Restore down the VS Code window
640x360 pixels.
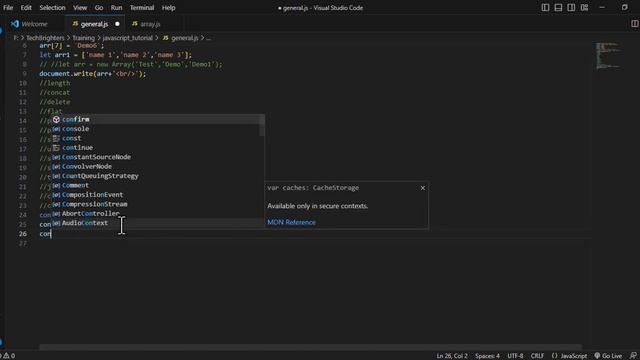624,8
